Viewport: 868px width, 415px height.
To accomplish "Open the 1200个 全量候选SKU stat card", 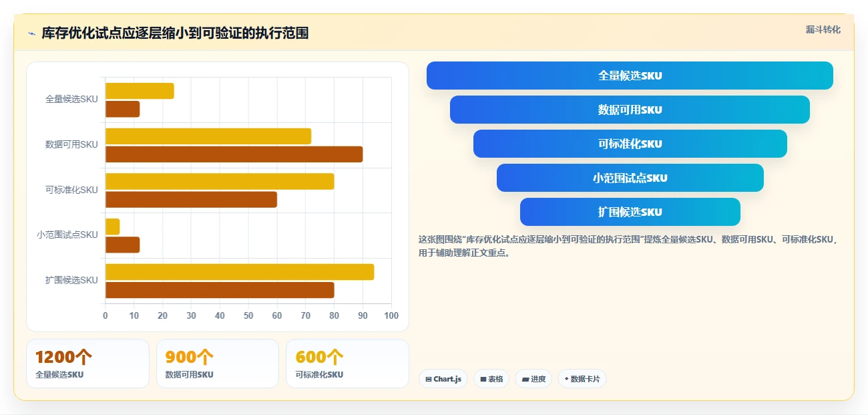I will coord(87,364).
